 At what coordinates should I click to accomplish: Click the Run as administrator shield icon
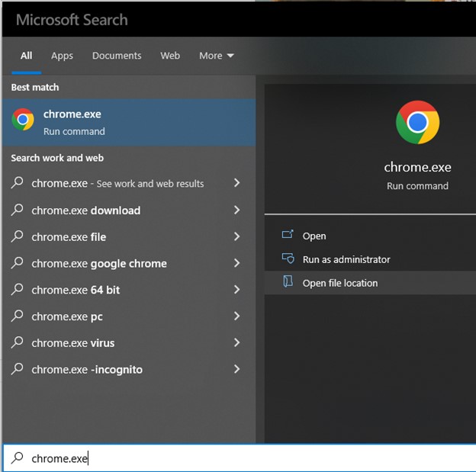(x=288, y=258)
